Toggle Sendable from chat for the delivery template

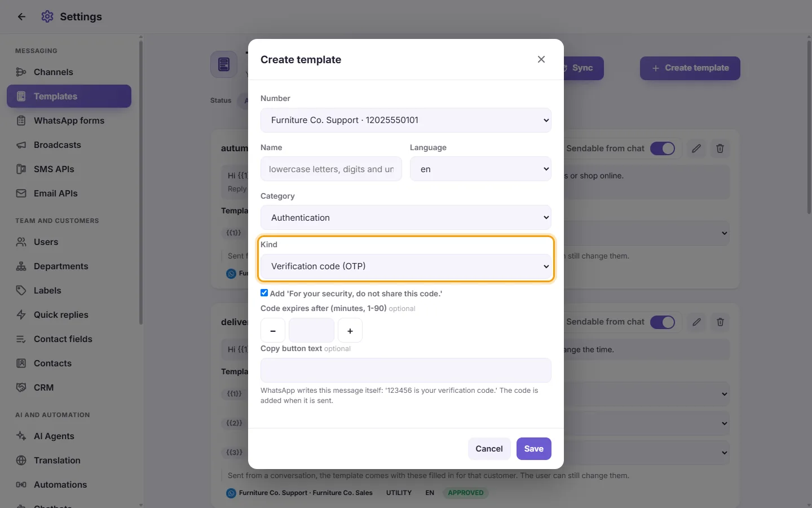point(663,322)
